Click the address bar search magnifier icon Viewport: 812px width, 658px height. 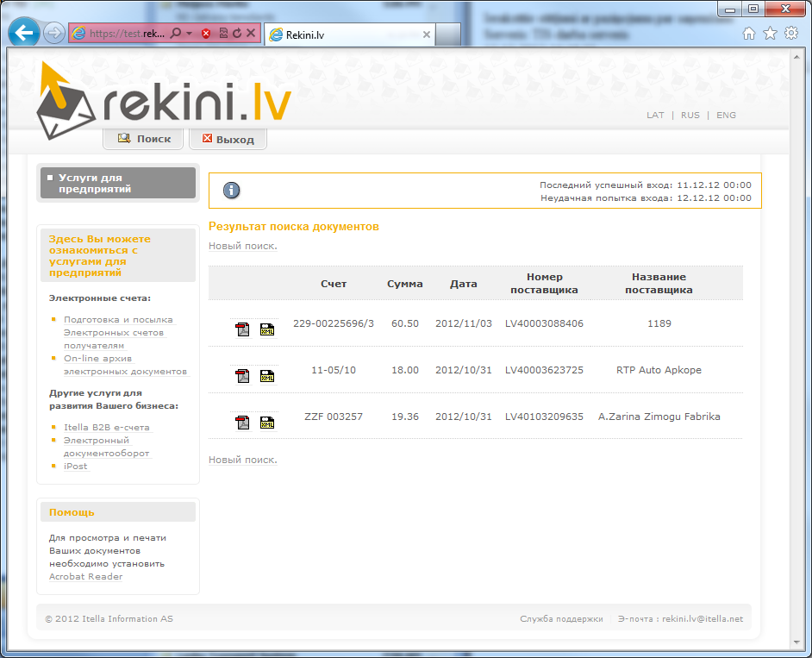[176, 33]
